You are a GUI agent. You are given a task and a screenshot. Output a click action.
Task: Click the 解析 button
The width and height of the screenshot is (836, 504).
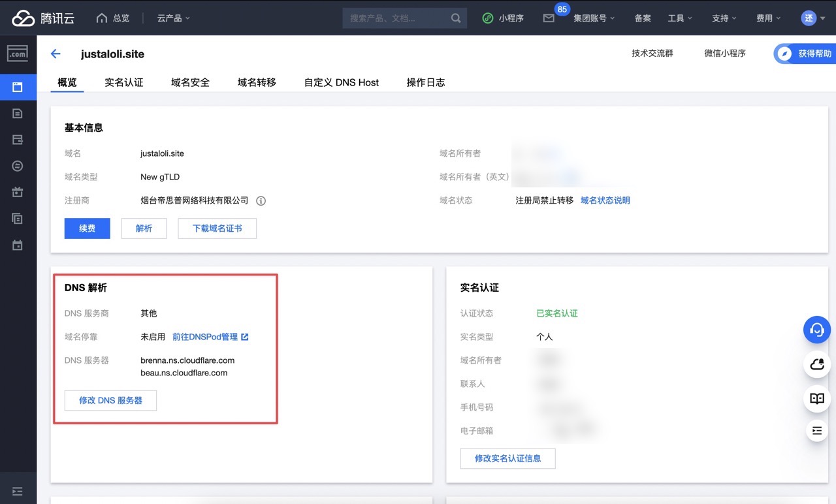(144, 228)
